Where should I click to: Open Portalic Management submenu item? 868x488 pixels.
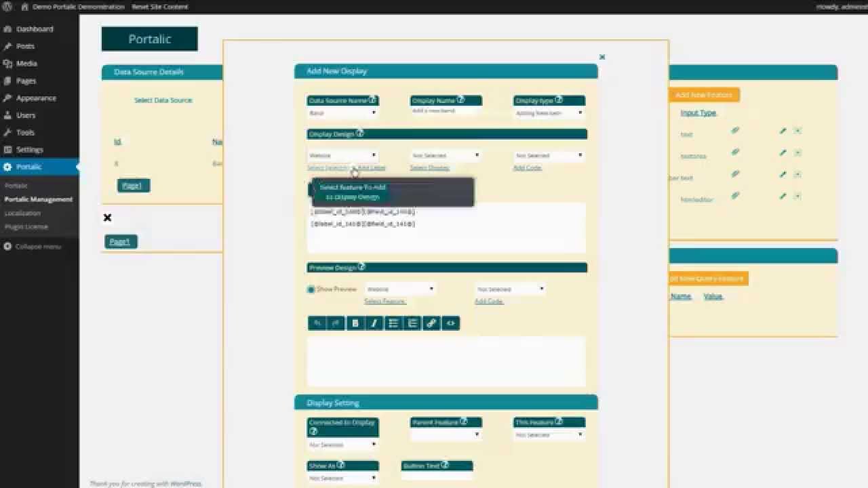pos(38,199)
